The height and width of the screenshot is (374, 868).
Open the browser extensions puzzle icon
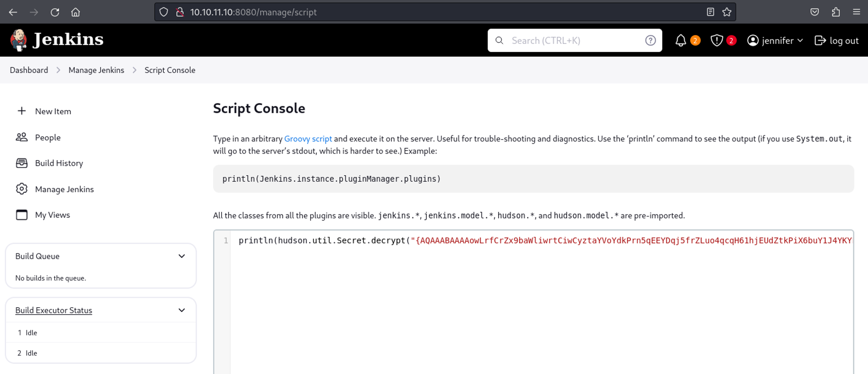pyautogui.click(x=836, y=12)
